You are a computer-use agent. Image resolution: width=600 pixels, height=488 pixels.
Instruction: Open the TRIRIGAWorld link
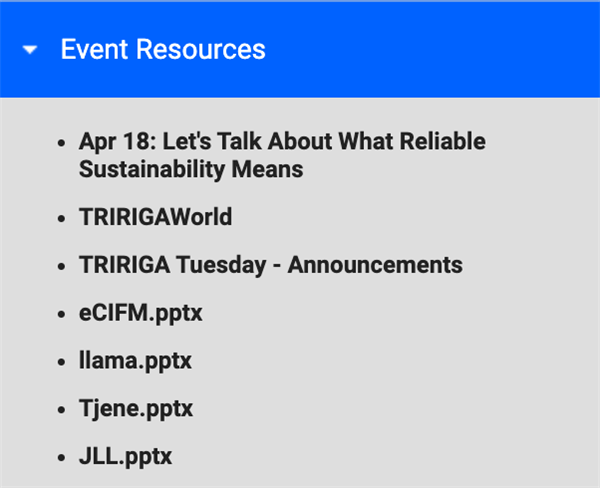pyautogui.click(x=155, y=217)
